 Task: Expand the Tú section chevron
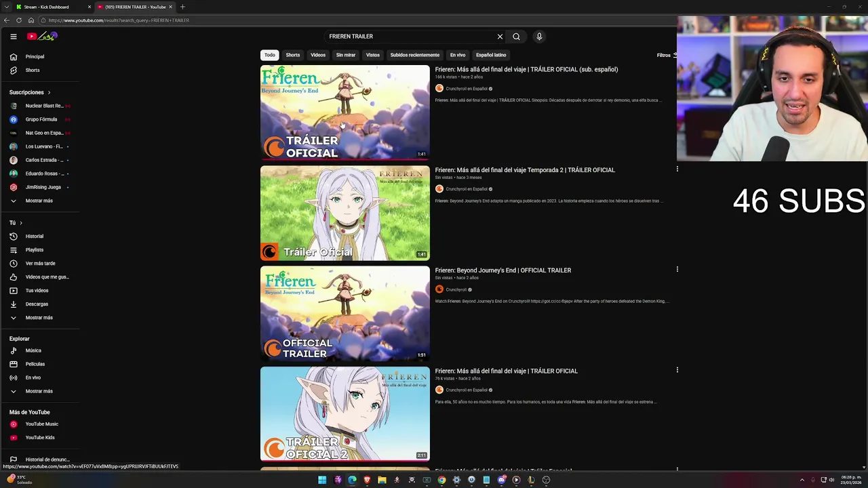click(21, 223)
